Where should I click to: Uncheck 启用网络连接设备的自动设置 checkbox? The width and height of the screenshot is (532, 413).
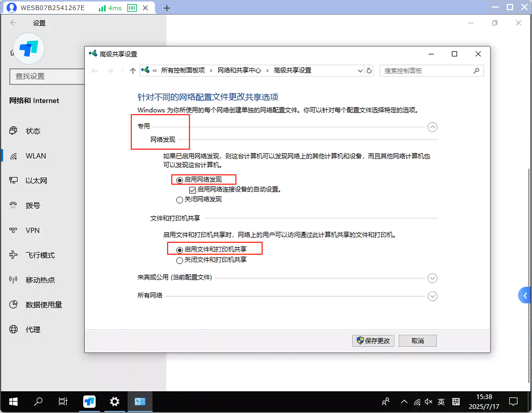click(193, 190)
